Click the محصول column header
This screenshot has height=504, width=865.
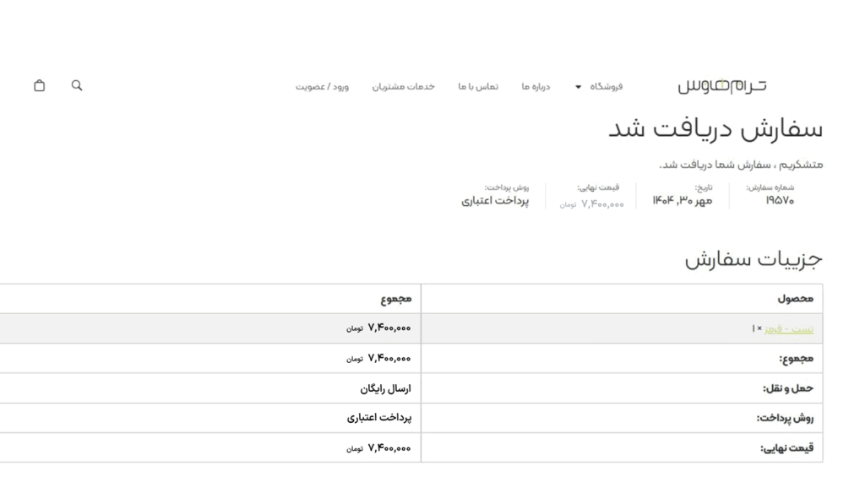click(795, 299)
